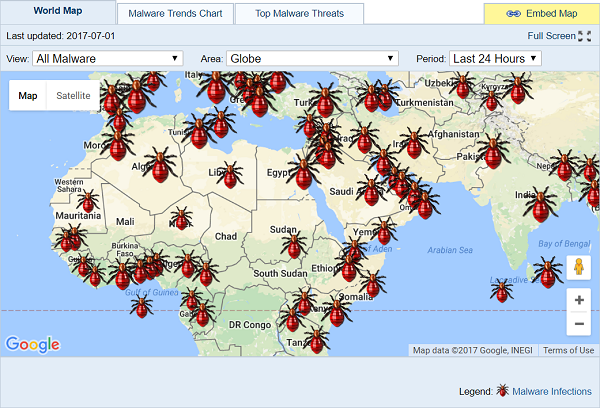The height and width of the screenshot is (408, 600).
Task: Switch to Satellite map view
Action: 73,96
